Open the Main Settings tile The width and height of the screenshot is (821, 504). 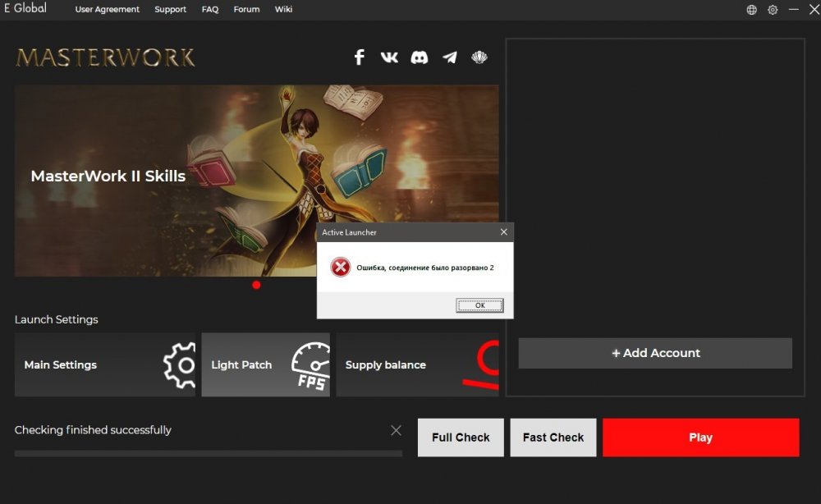coord(105,364)
